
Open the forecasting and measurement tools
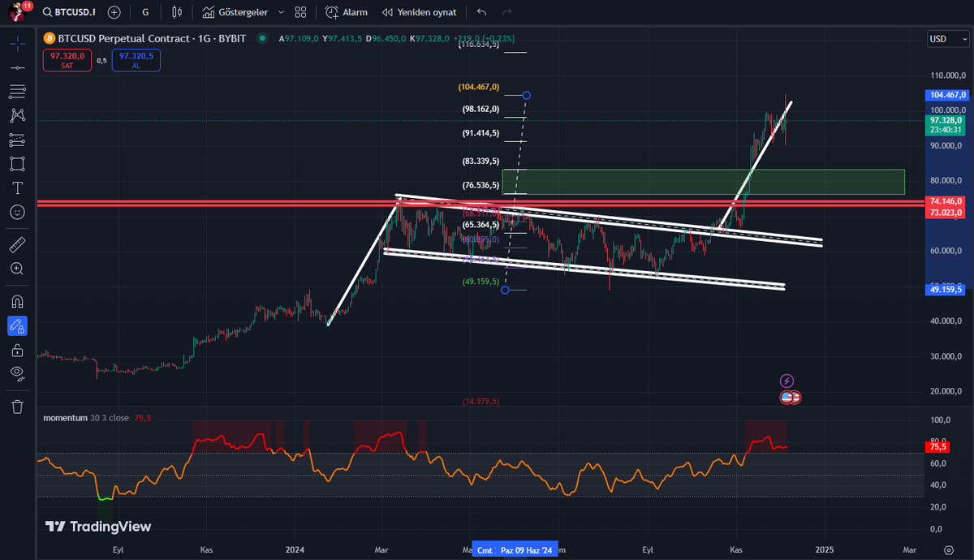point(17,140)
